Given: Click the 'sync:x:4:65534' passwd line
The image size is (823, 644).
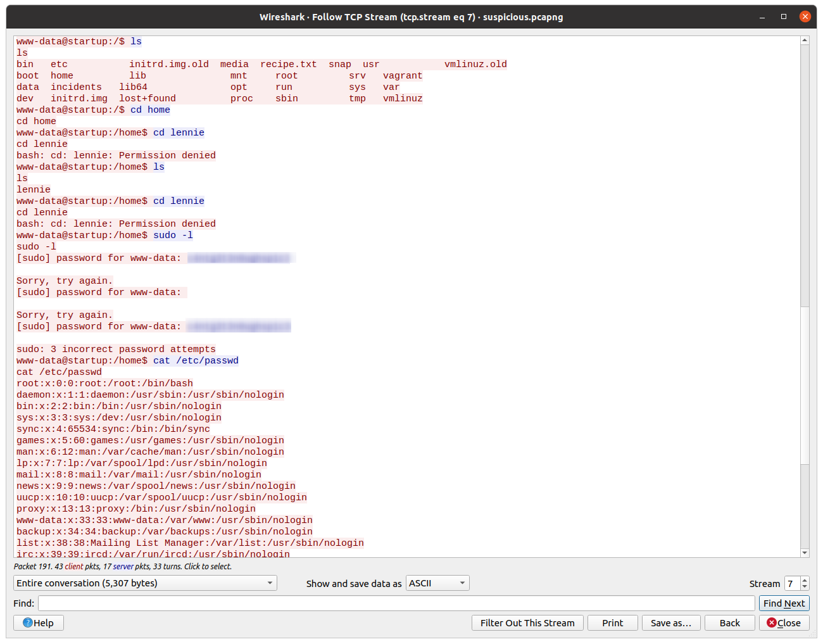Looking at the screenshot, I should point(113,429).
